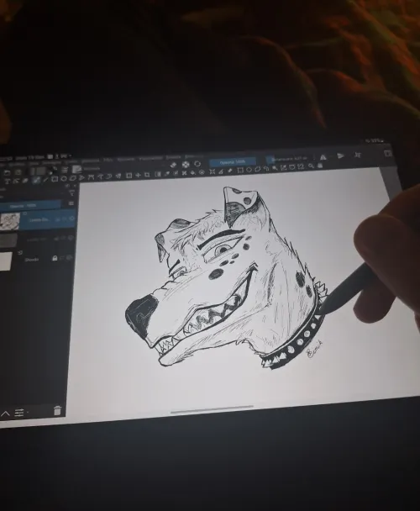Open the foreground/background color swatch

(53, 170)
